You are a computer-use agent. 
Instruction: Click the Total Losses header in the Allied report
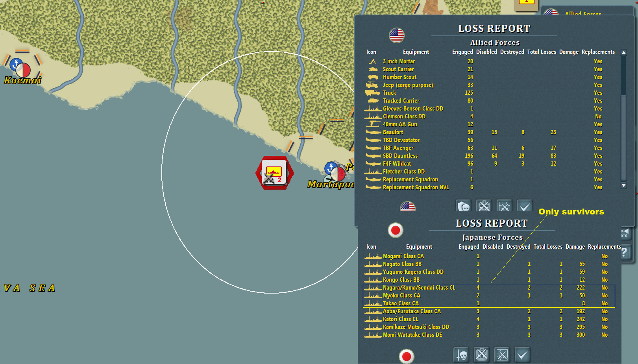(x=542, y=52)
